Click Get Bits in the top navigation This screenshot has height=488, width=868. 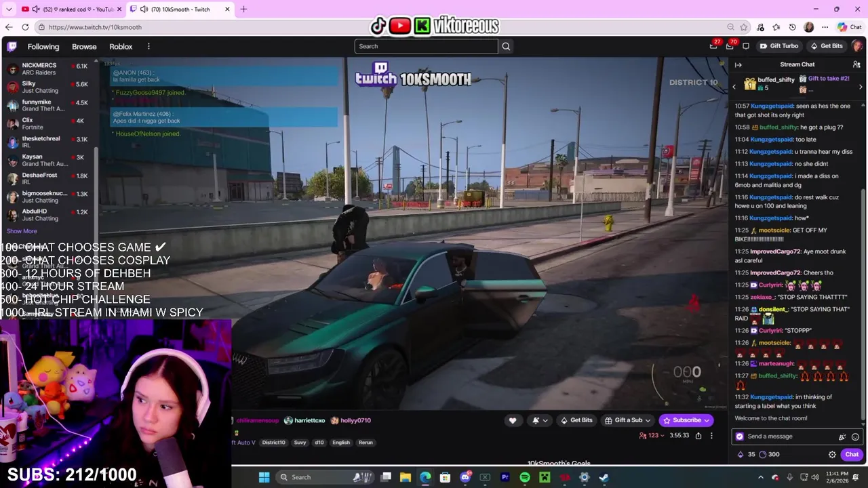click(x=826, y=46)
